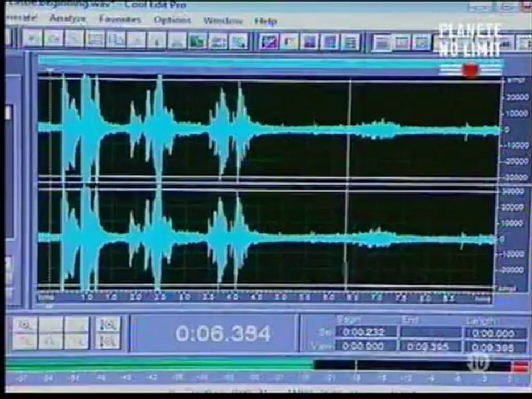Click the lower channel waveform near 2.5 seconds
Screen dimensions: 532x399
158,238
